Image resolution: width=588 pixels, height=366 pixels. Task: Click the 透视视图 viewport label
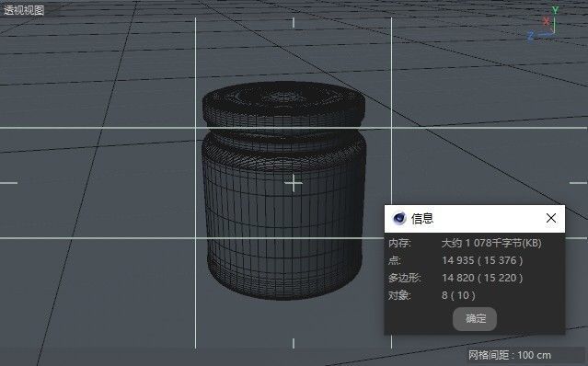pyautogui.click(x=24, y=10)
